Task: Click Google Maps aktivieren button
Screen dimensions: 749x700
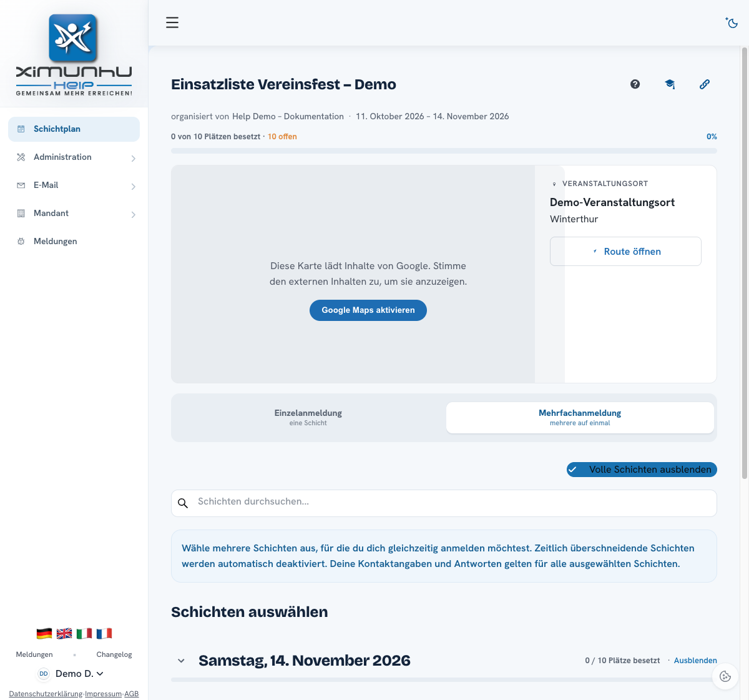Action: pyautogui.click(x=368, y=310)
